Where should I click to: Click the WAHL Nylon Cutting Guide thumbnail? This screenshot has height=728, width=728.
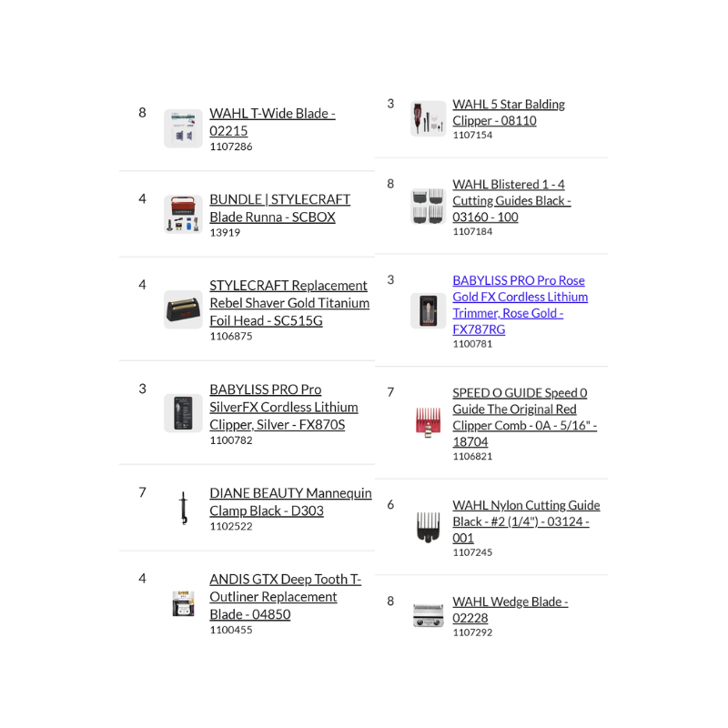point(428,527)
